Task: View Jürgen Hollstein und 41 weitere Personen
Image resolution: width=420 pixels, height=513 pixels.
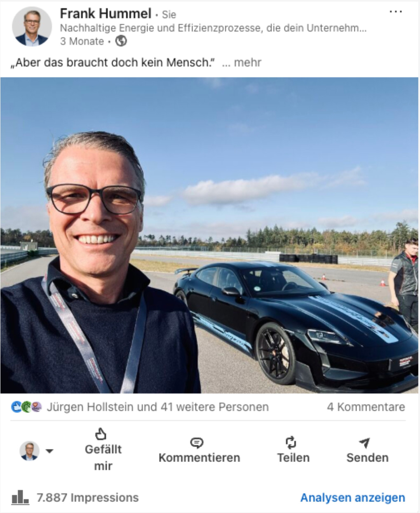Action: [158, 407]
